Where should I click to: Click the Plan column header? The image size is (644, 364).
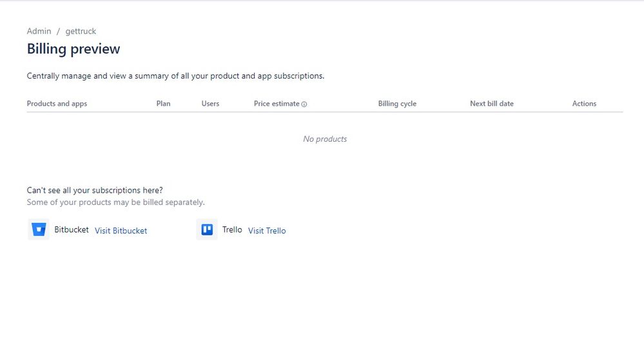tap(163, 104)
